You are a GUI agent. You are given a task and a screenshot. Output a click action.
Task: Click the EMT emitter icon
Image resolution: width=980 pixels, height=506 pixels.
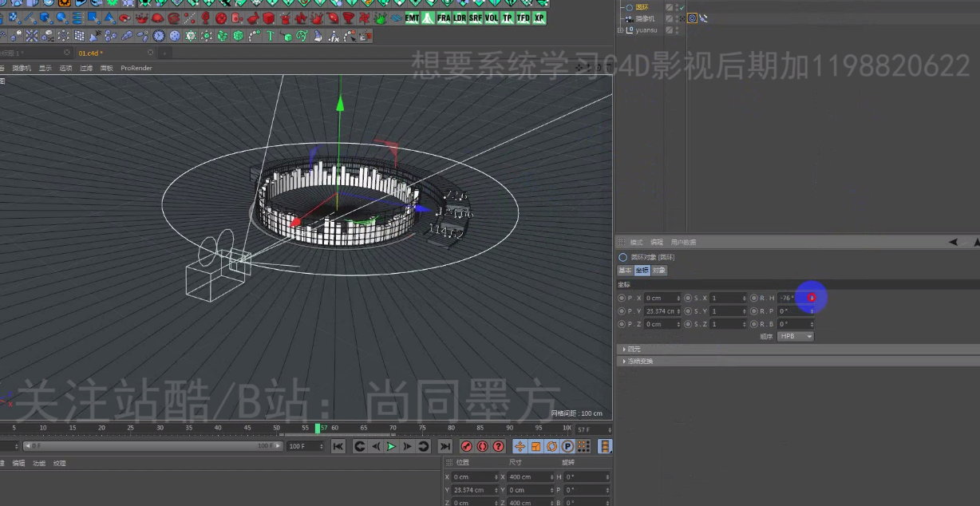coord(413,18)
